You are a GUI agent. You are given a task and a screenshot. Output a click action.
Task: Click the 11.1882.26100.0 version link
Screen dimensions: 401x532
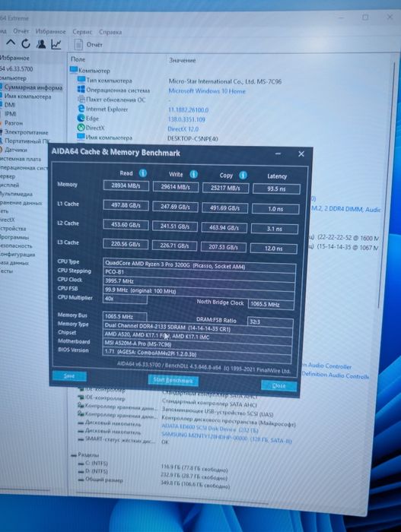pyautogui.click(x=188, y=110)
